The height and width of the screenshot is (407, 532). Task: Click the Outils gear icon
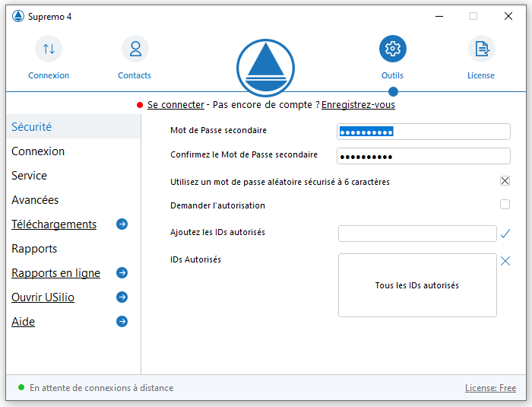pyautogui.click(x=393, y=49)
